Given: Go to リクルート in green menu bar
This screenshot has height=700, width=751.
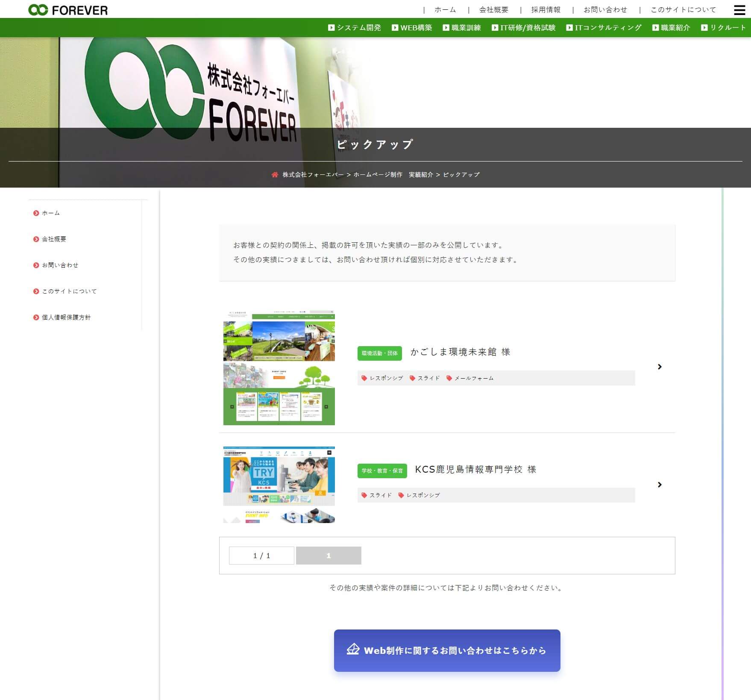Looking at the screenshot, I should [728, 28].
